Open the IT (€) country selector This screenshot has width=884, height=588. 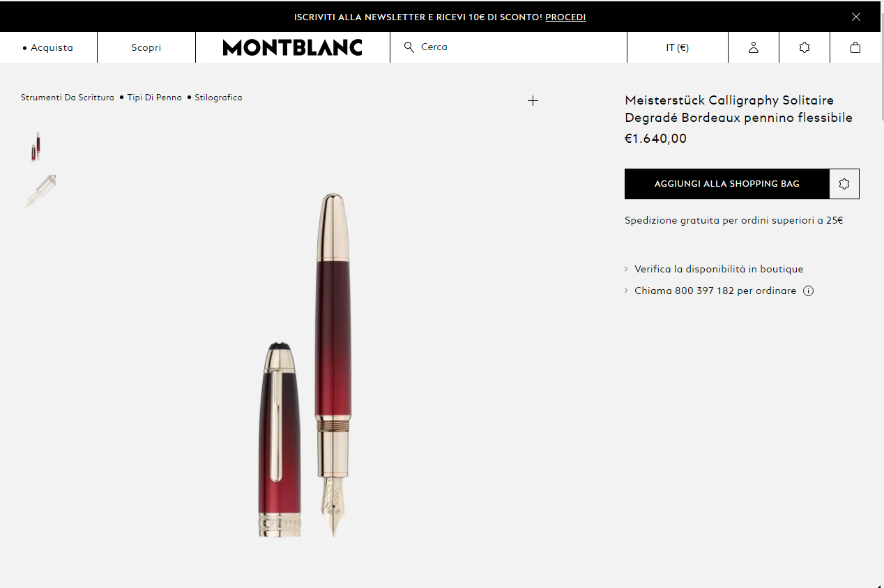tap(677, 47)
